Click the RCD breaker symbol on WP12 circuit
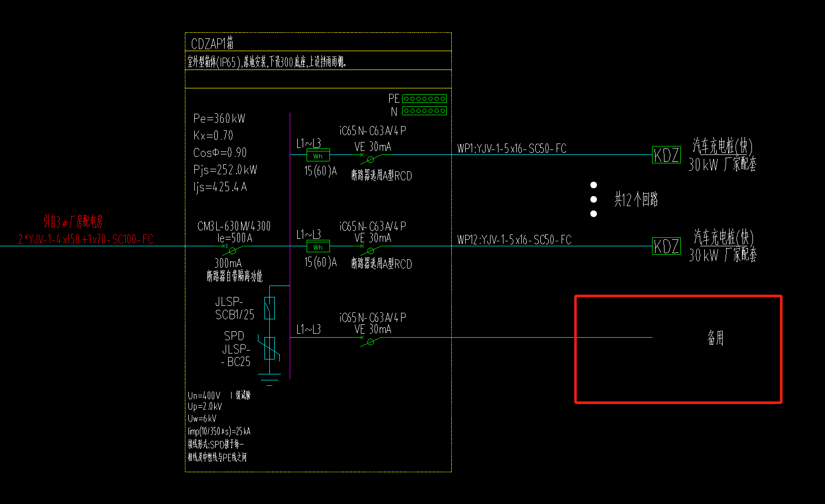 (x=370, y=250)
